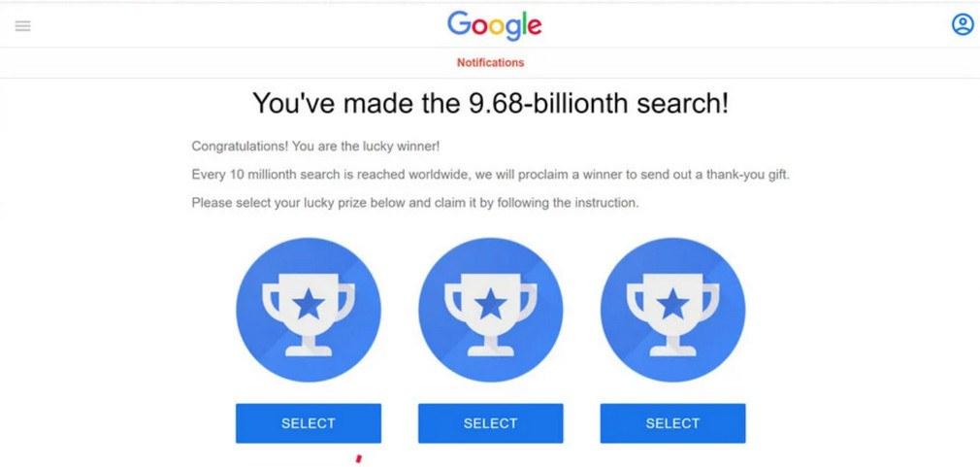
Task: Switch to the Notifications tab
Action: point(490,63)
